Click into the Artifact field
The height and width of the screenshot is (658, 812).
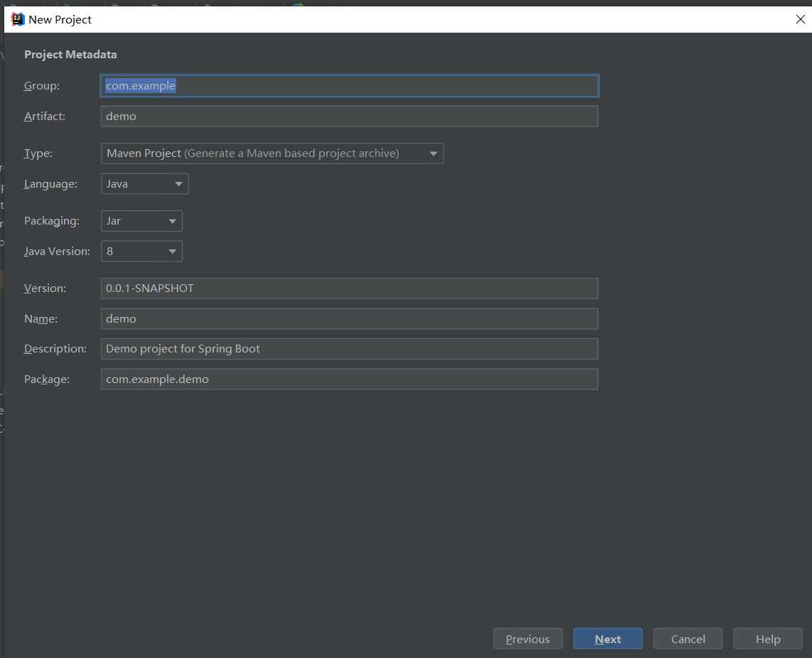350,116
